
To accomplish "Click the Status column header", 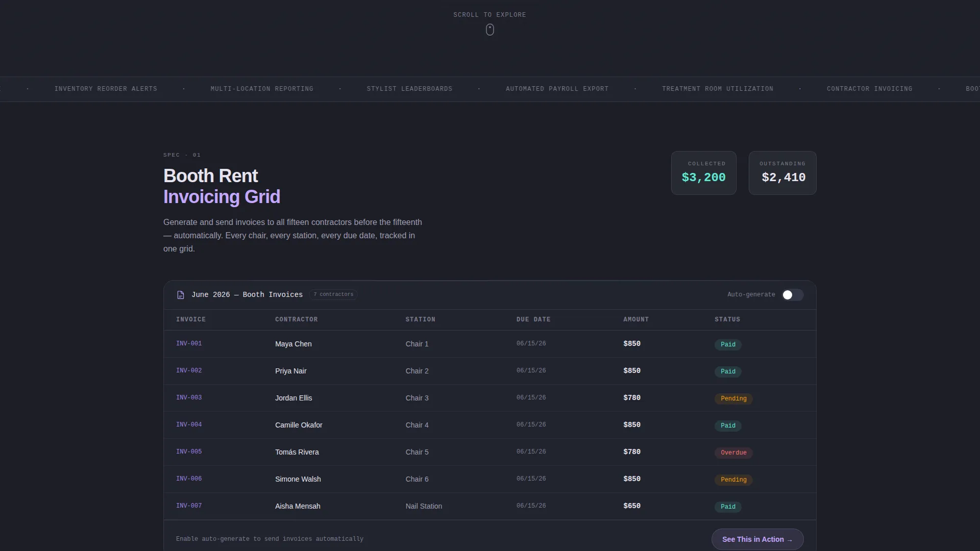I will [727, 319].
